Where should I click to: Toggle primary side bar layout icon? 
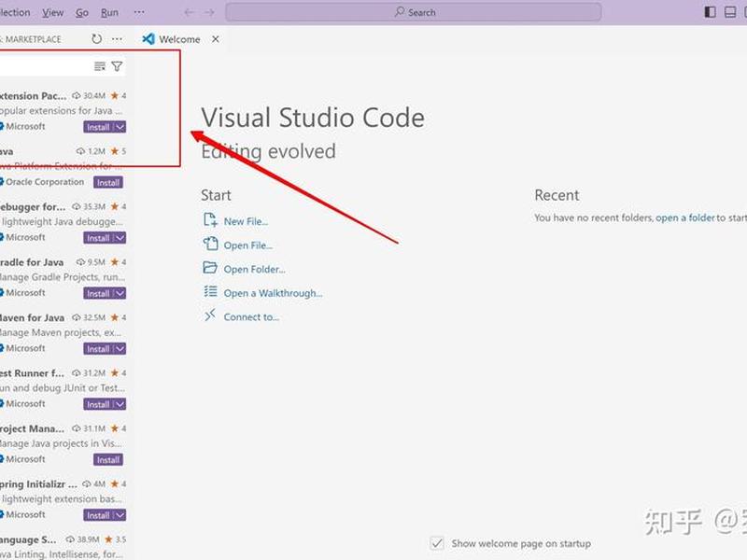tap(710, 12)
